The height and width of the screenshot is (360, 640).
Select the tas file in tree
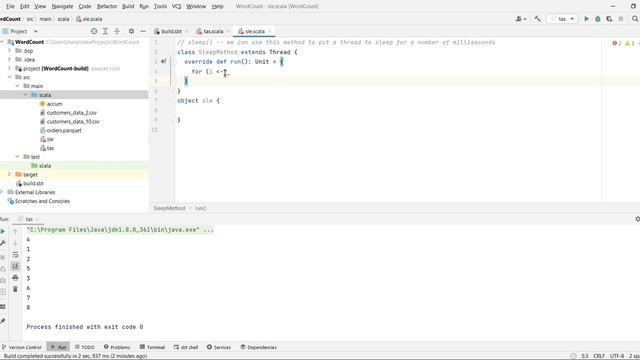tap(50, 148)
